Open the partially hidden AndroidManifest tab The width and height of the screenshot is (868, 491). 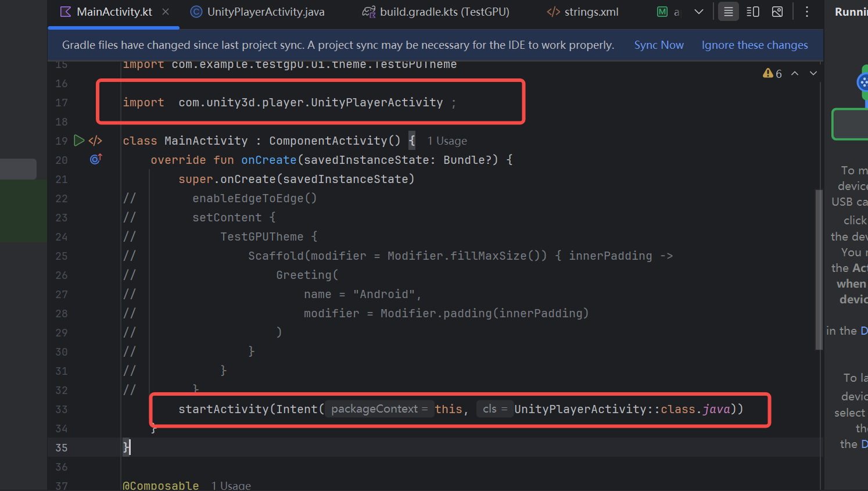(x=668, y=12)
